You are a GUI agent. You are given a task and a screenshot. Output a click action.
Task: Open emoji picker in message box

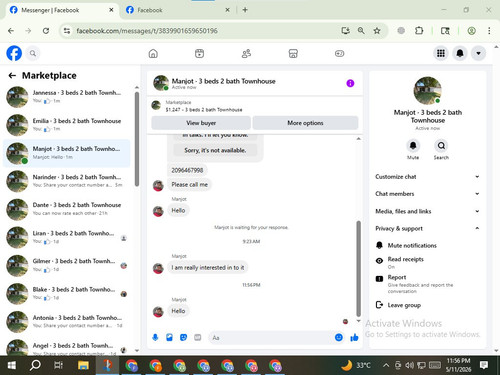[339, 338]
